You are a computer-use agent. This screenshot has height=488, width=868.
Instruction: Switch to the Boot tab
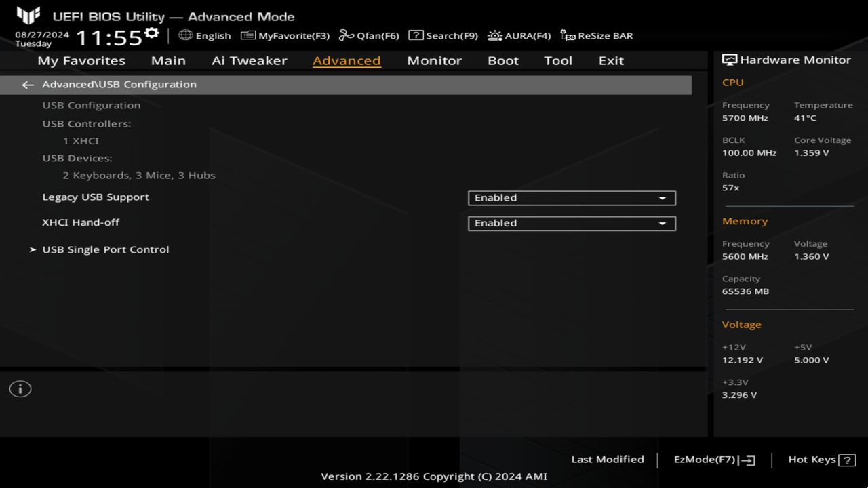[503, 60]
